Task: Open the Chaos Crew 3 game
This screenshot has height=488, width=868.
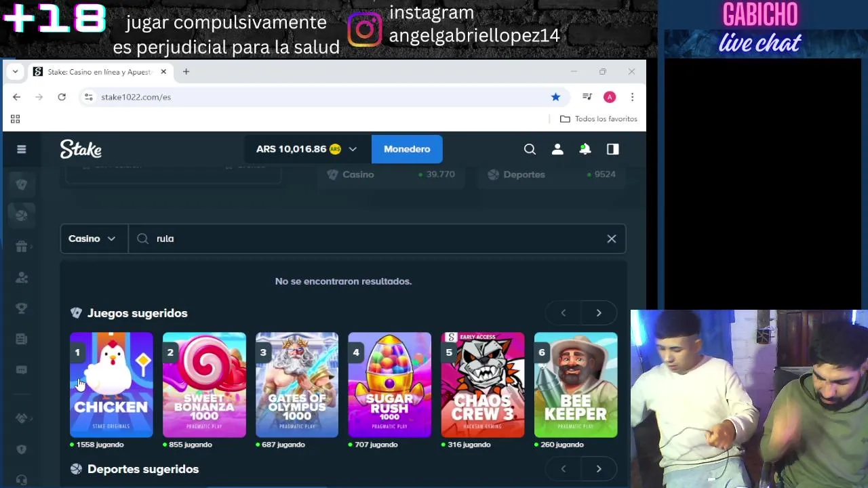Action: click(483, 384)
